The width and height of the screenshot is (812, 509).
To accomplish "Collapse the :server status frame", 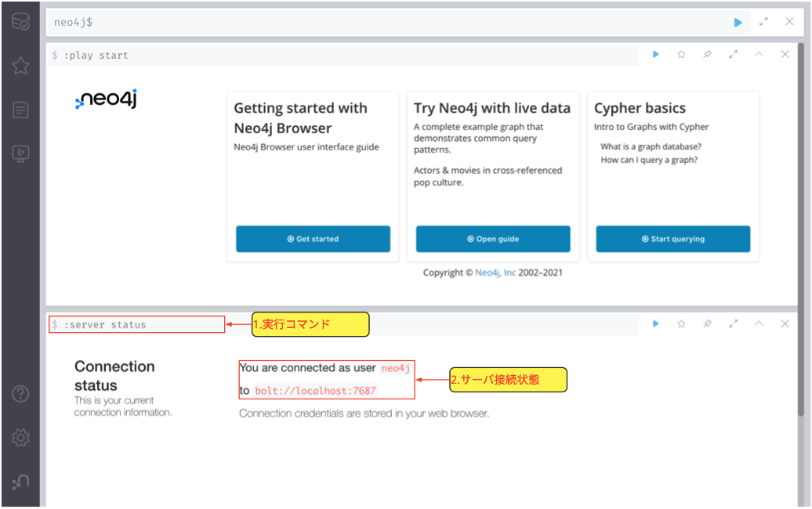I will tap(759, 323).
